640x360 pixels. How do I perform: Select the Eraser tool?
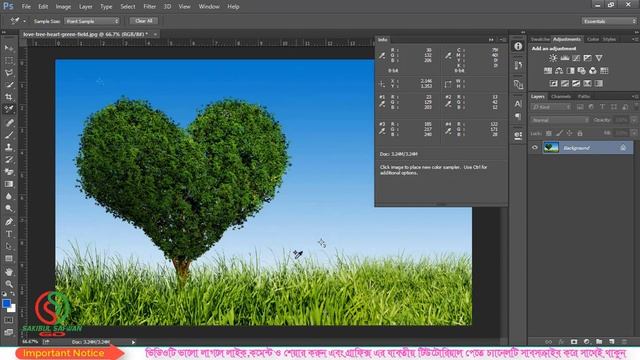[9, 172]
